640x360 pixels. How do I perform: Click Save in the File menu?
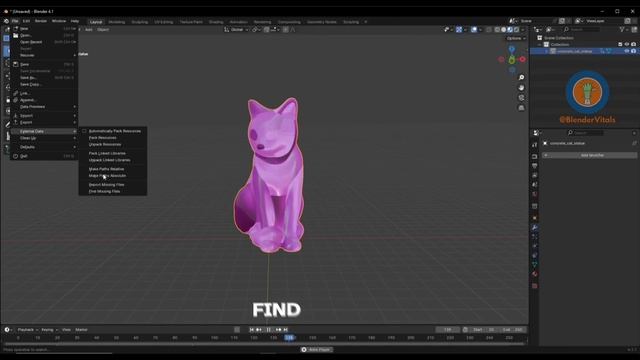tap(44, 64)
